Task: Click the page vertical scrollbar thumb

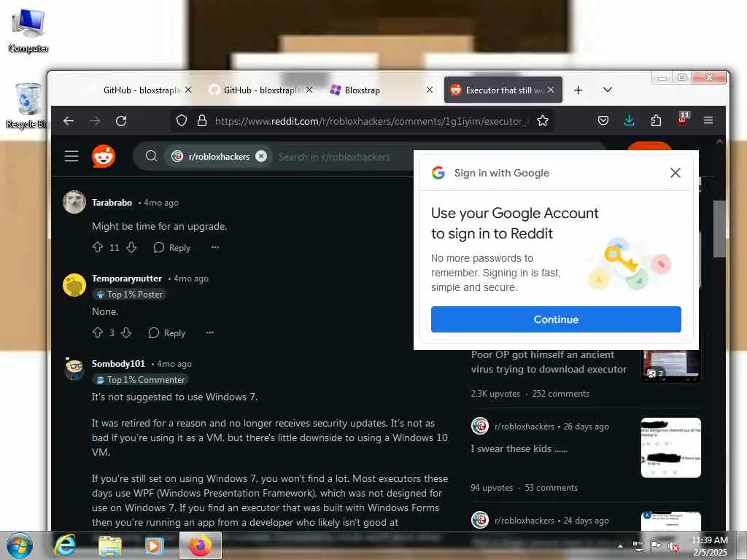Action: coord(719,228)
